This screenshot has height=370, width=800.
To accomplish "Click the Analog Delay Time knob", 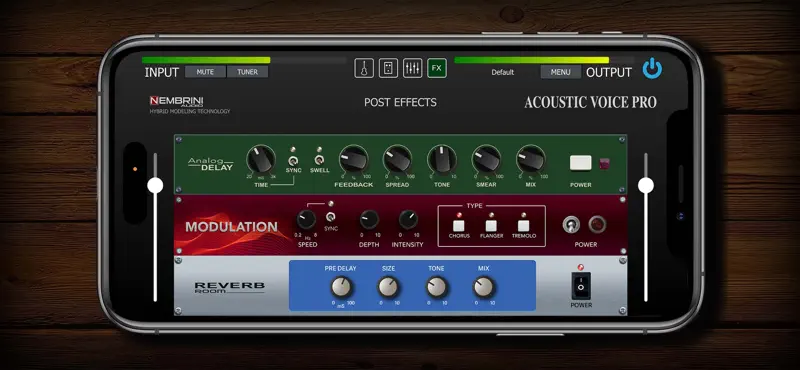I will point(261,159).
